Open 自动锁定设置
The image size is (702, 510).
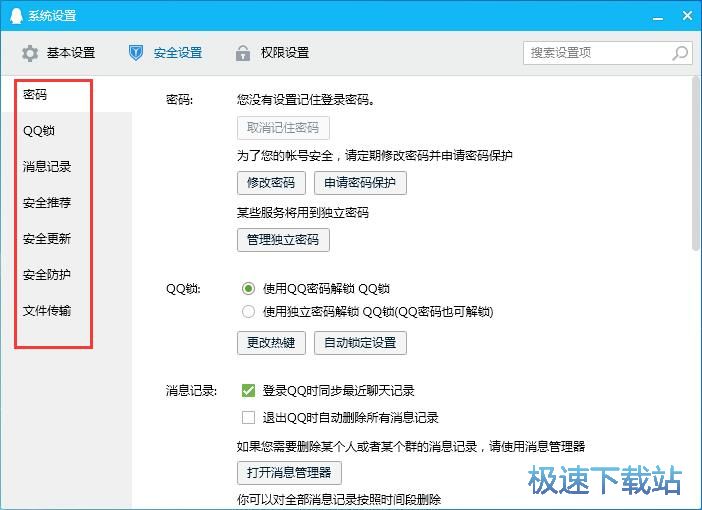[360, 343]
